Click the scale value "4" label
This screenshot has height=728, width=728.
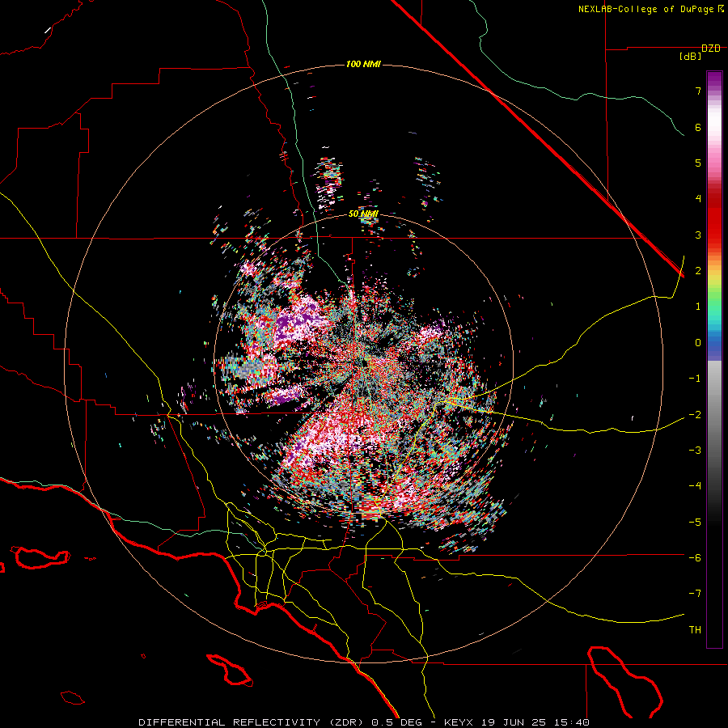coord(698,199)
